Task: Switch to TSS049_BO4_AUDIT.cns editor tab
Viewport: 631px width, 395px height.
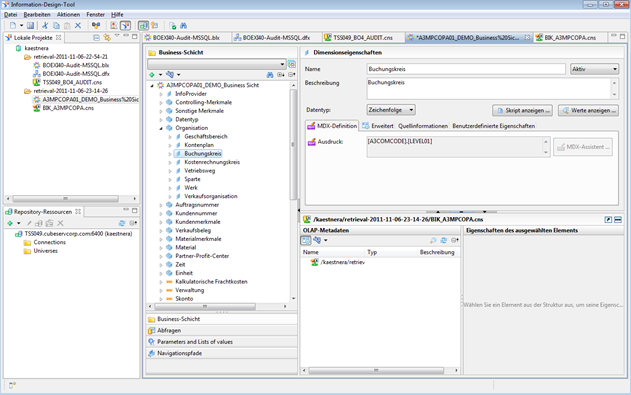Action: (x=363, y=37)
